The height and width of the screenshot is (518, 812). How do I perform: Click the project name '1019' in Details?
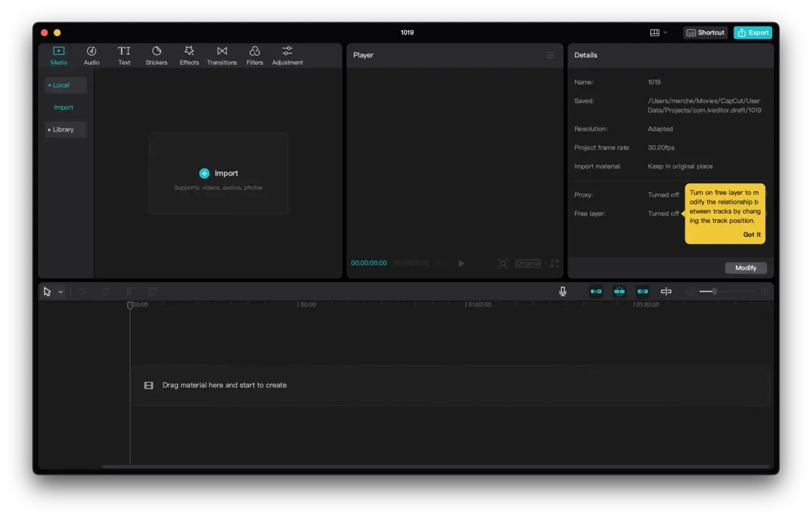654,82
